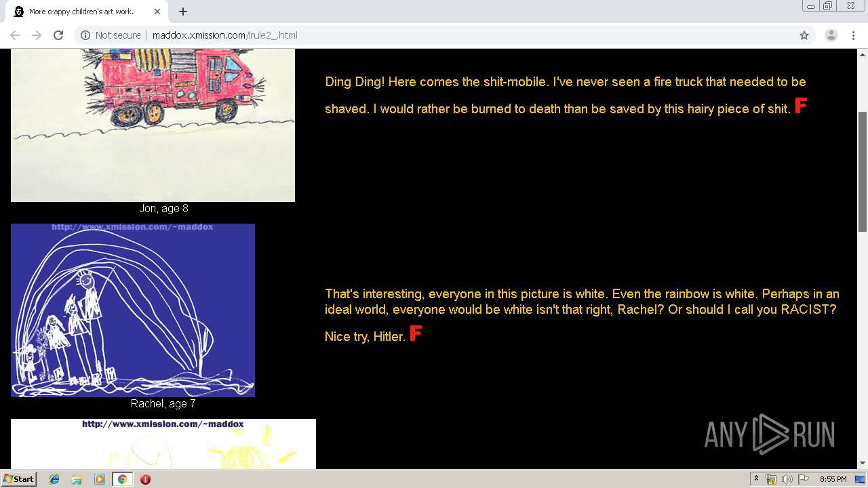This screenshot has height=488, width=868.
Task: Open the volume speaker tray icon
Action: click(787, 479)
